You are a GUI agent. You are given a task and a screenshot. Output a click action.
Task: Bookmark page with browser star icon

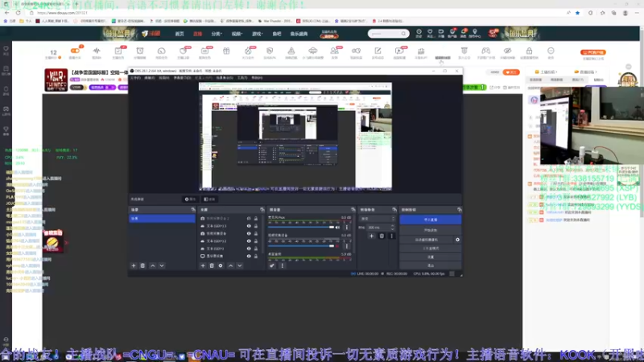click(577, 13)
